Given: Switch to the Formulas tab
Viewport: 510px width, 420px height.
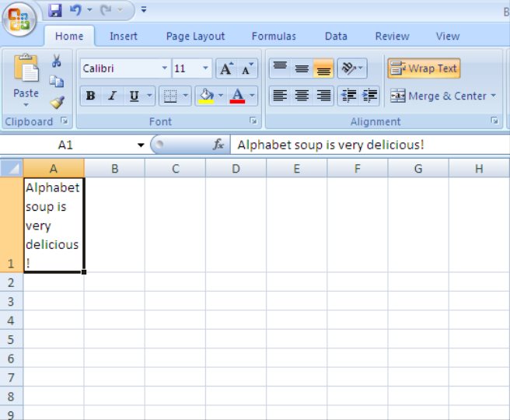Looking at the screenshot, I should pos(274,36).
